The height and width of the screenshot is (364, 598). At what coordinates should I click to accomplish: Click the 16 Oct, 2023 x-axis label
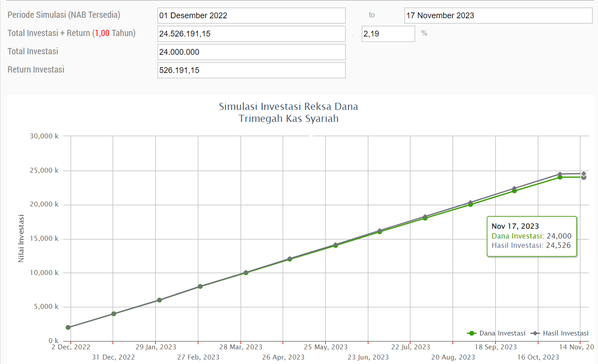(538, 357)
